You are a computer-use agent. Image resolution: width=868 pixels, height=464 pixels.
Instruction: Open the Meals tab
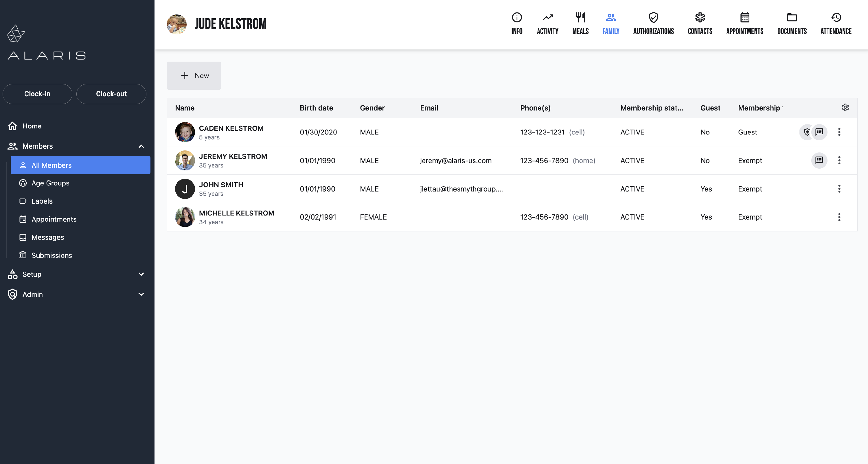pos(580,24)
